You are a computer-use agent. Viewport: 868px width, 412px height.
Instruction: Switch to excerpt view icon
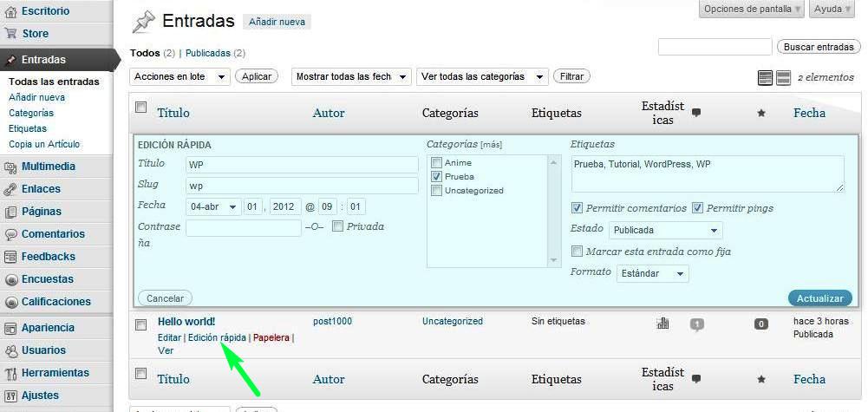tap(783, 78)
